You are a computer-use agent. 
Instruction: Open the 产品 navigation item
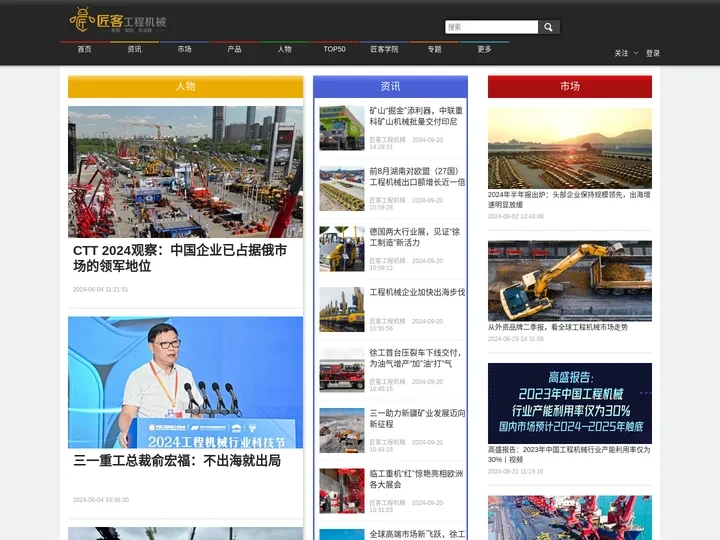(235, 49)
